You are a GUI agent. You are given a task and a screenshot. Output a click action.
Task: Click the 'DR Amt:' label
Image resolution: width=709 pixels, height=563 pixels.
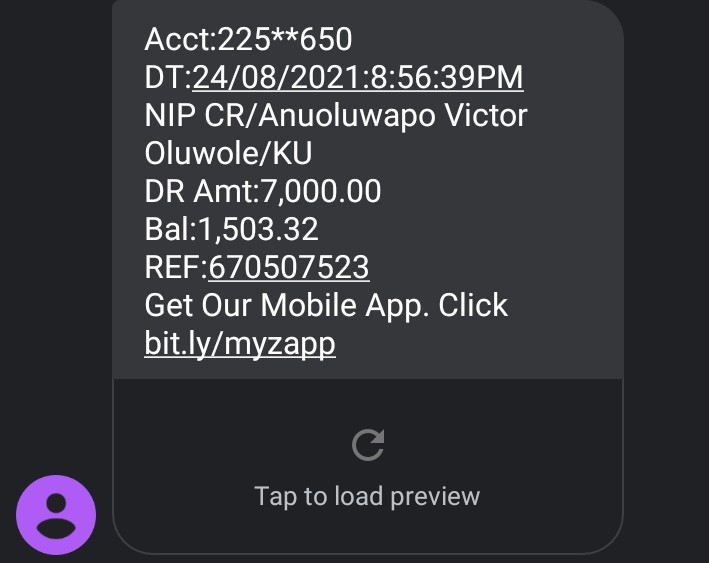202,191
